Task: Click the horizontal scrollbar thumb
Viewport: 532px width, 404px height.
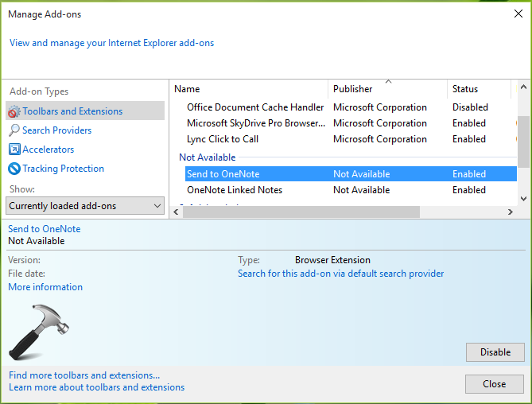Action: coord(301,212)
